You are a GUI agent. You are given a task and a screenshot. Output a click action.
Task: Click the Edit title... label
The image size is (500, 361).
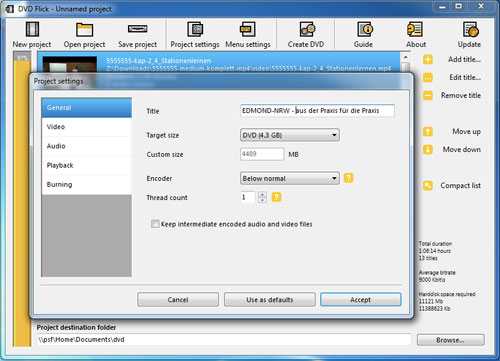pos(465,77)
